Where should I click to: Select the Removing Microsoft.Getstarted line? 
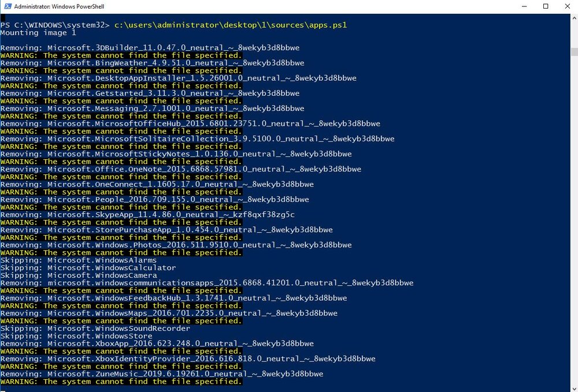coord(150,93)
